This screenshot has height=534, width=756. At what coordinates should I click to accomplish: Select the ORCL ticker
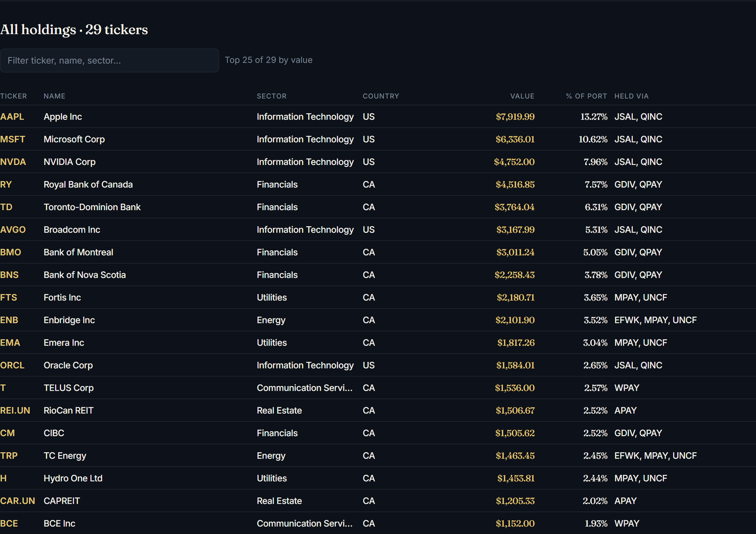coord(12,366)
